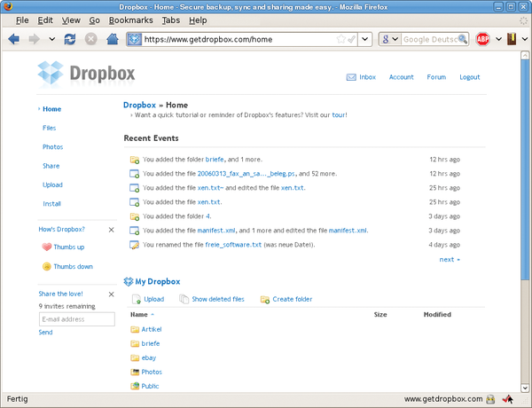Click the grey stop loading button

(90, 39)
